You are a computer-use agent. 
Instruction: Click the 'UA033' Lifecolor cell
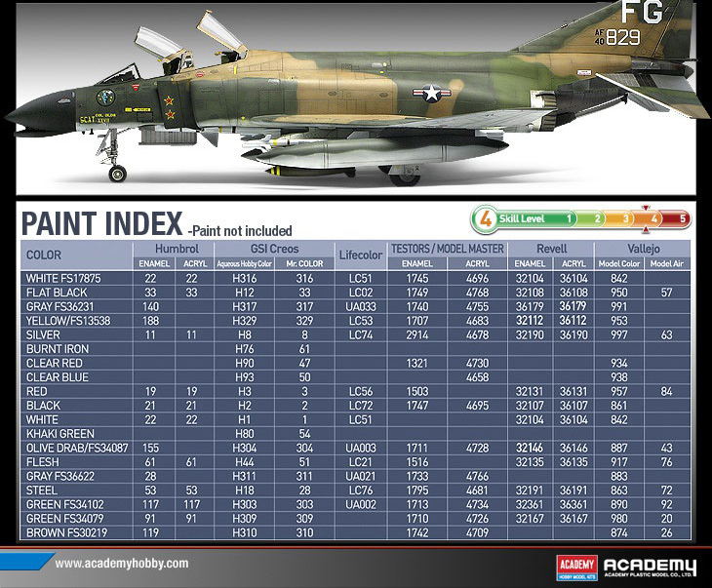pos(361,306)
